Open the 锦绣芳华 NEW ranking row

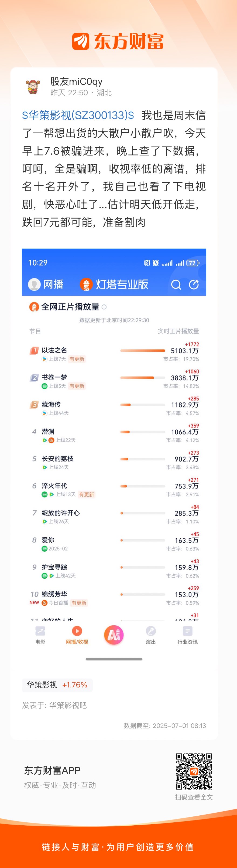coord(114,597)
